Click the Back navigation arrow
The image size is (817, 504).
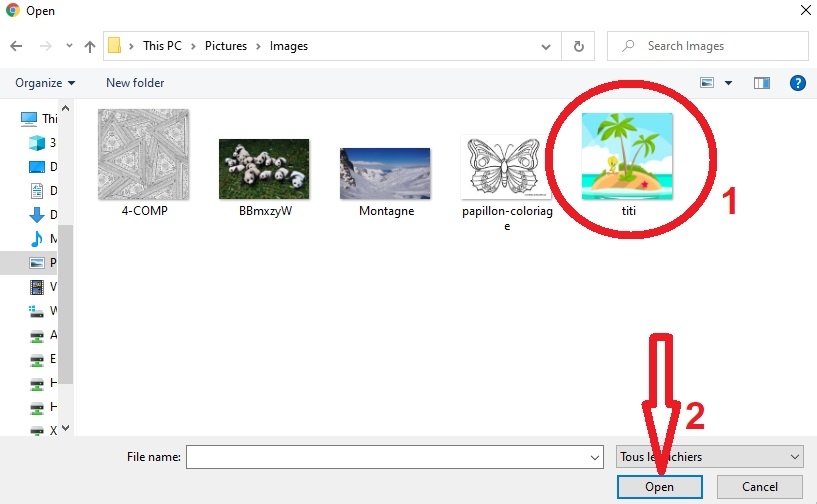(16, 46)
